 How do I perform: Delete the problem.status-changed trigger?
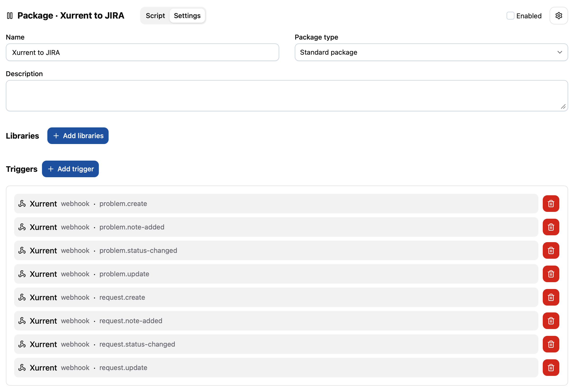tap(551, 250)
